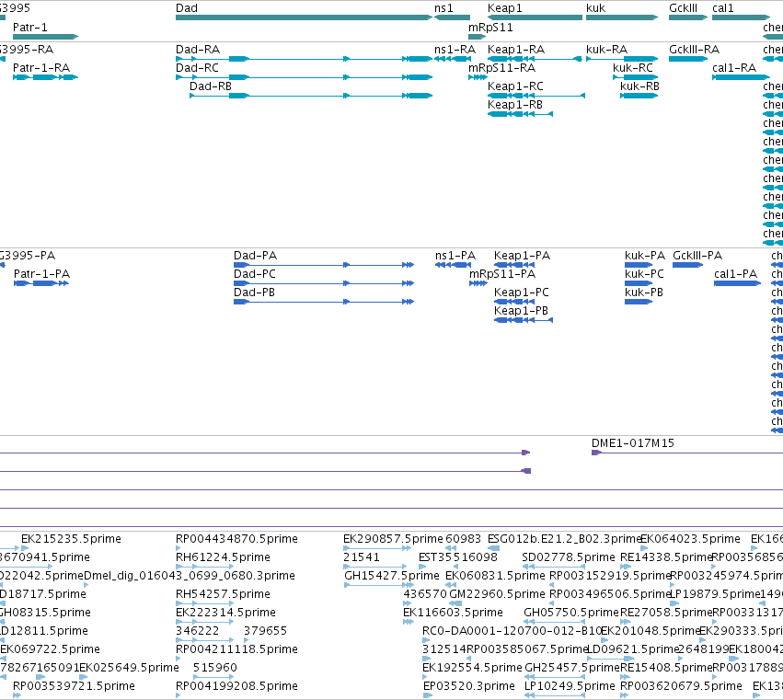Select EST LP10249.5prime
The width and height of the screenshot is (783, 700).
[x=570, y=687]
